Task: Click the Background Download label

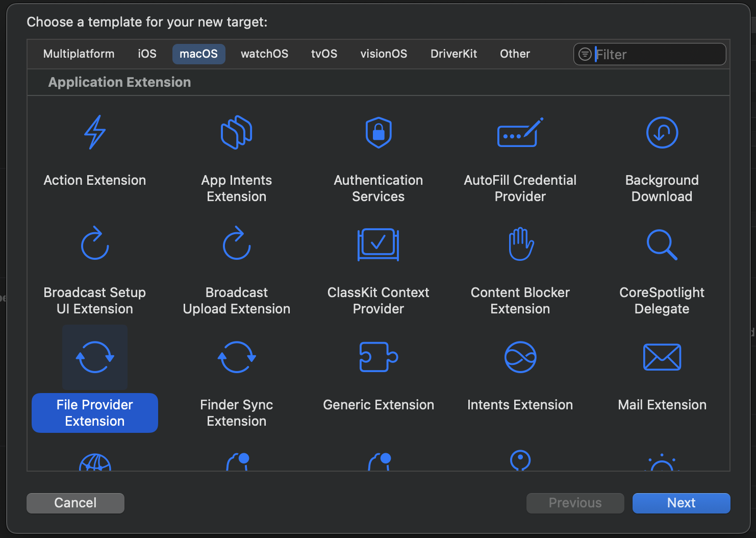Action: pyautogui.click(x=662, y=188)
